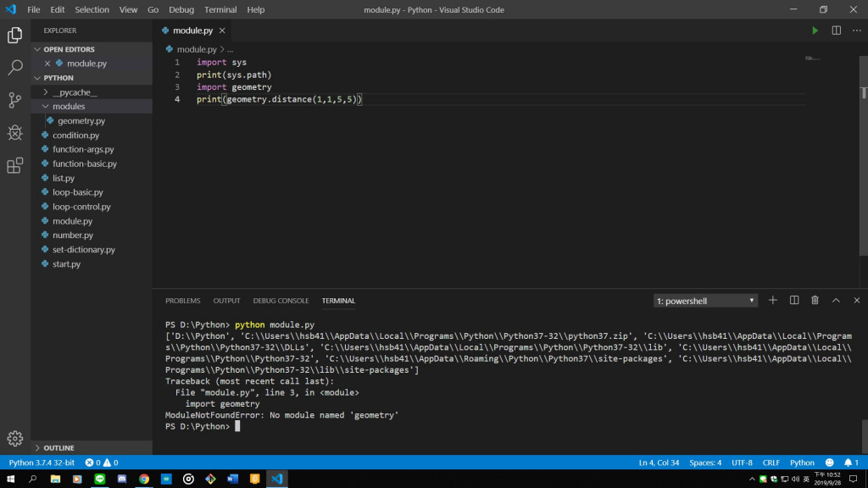This screenshot has height=488, width=868.
Task: Split the terminal panel
Action: 793,300
